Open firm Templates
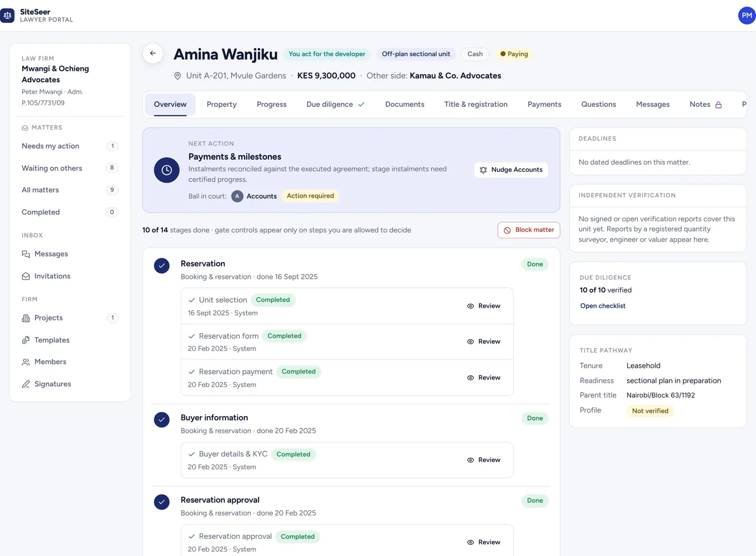Image resolution: width=756 pixels, height=556 pixels. pyautogui.click(x=70, y=340)
